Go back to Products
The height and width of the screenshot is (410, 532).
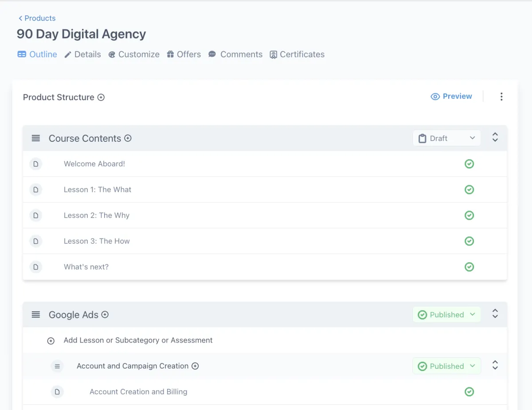pyautogui.click(x=37, y=18)
